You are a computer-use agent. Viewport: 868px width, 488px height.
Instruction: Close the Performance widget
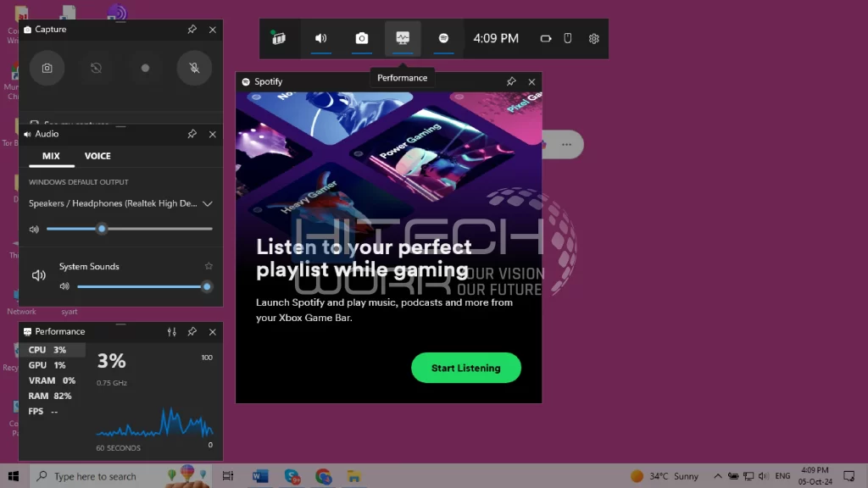click(213, 332)
